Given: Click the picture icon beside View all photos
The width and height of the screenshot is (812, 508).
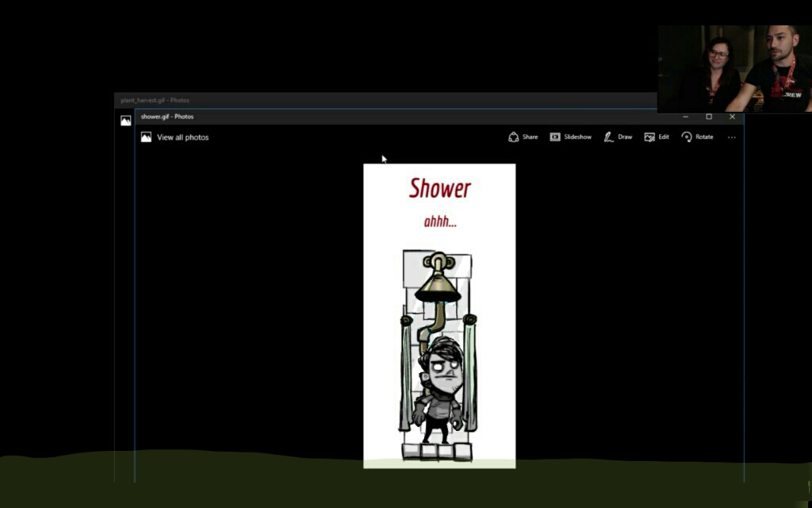Looking at the screenshot, I should click(x=146, y=137).
